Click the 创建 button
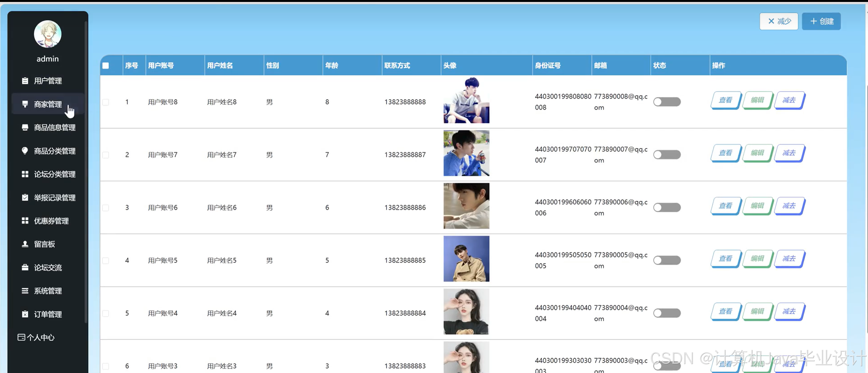This screenshot has height=373, width=868. click(x=821, y=21)
